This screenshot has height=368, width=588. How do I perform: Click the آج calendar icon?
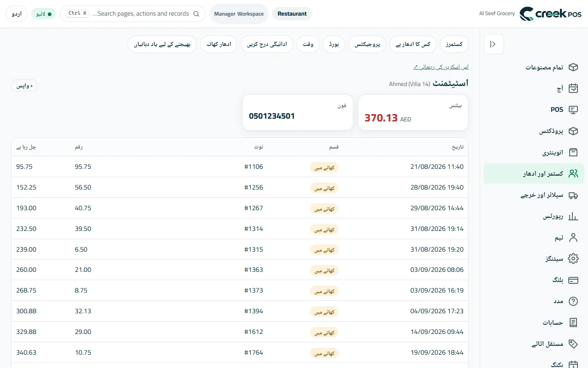573,88
